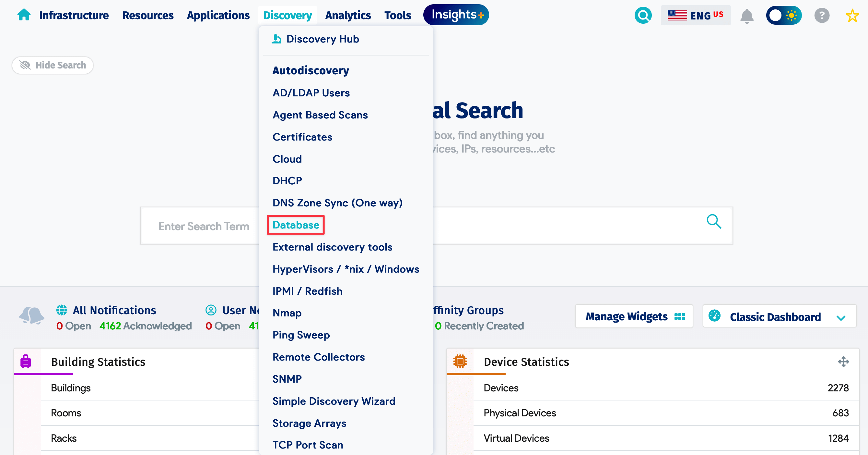Image resolution: width=868 pixels, height=455 pixels.
Task: Click the help question mark icon
Action: 822,16
